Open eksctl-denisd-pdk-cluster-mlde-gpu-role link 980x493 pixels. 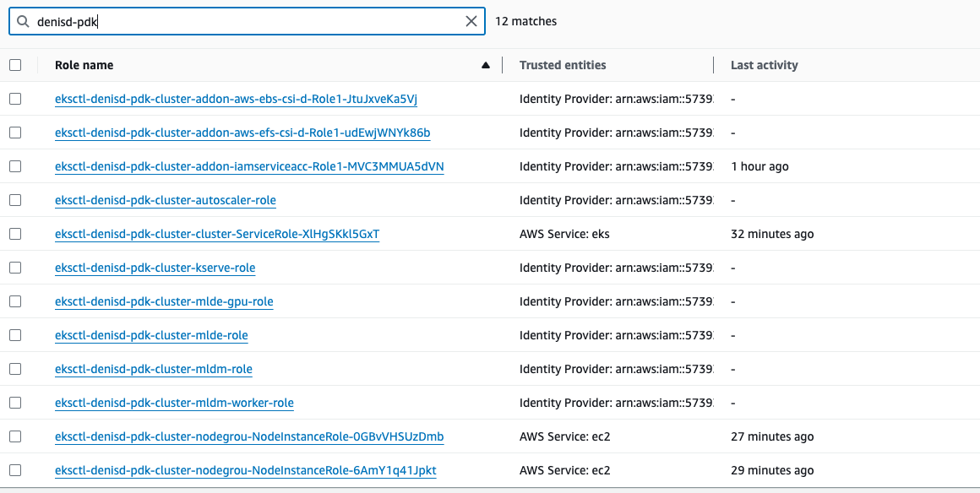(164, 301)
